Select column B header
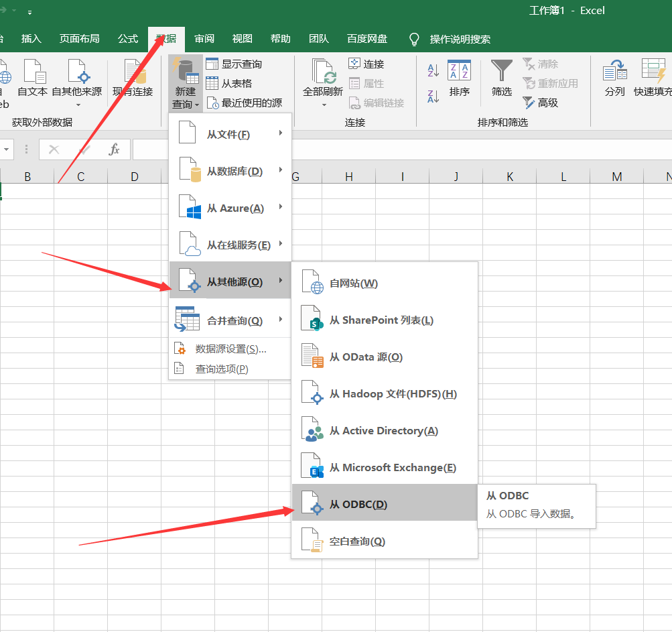 pos(27,176)
